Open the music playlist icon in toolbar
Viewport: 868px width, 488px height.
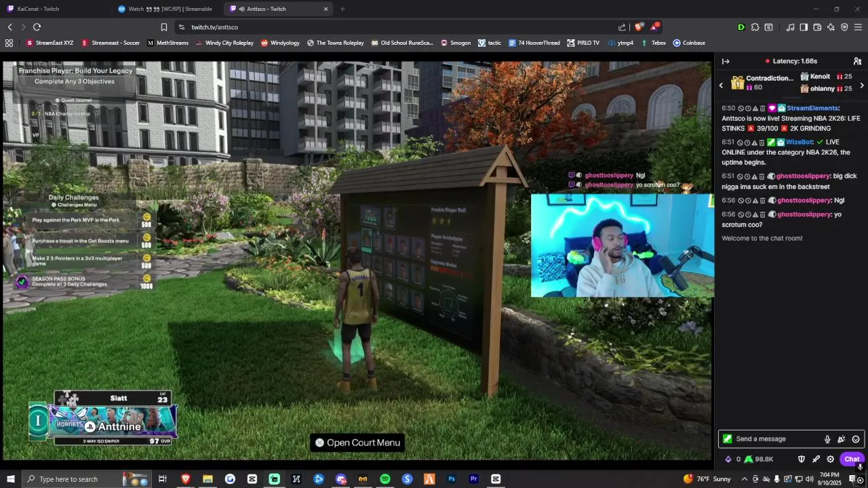coord(790,27)
